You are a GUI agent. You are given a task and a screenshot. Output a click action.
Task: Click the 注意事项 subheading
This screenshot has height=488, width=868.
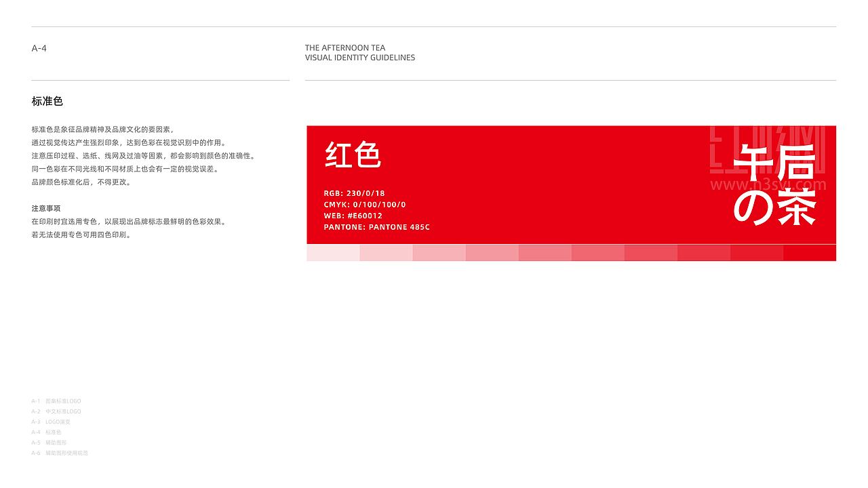(46, 208)
